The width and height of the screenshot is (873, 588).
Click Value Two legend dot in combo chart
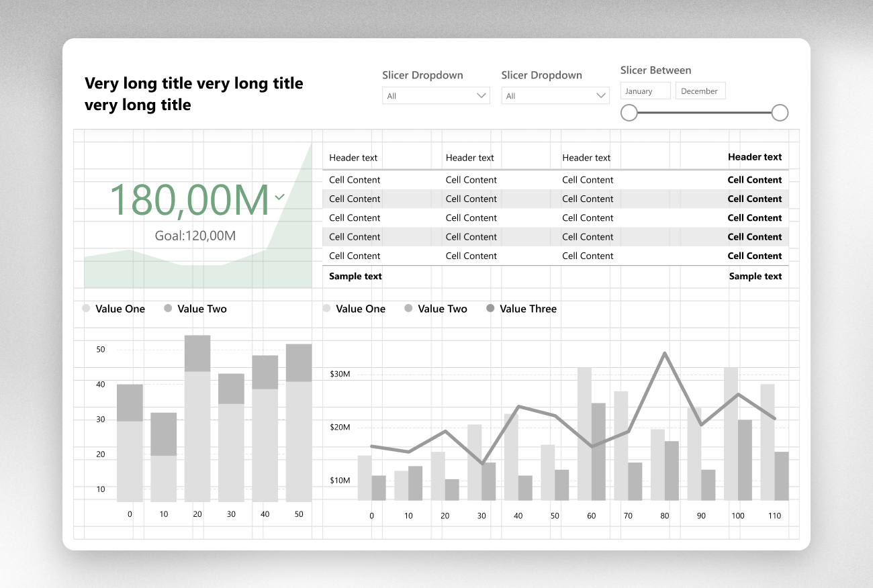coord(408,309)
